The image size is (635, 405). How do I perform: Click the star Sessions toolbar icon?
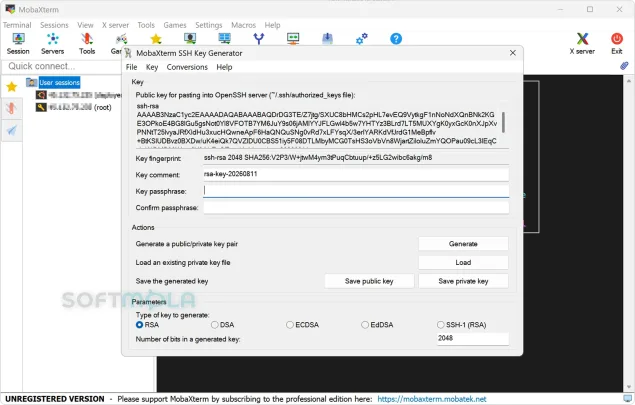coord(156,39)
